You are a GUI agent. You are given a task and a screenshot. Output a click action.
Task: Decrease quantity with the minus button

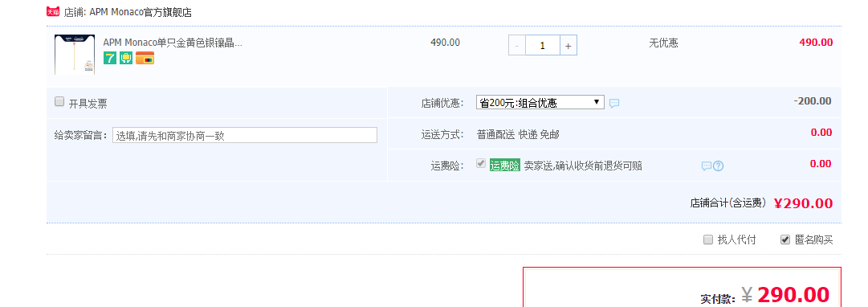517,46
